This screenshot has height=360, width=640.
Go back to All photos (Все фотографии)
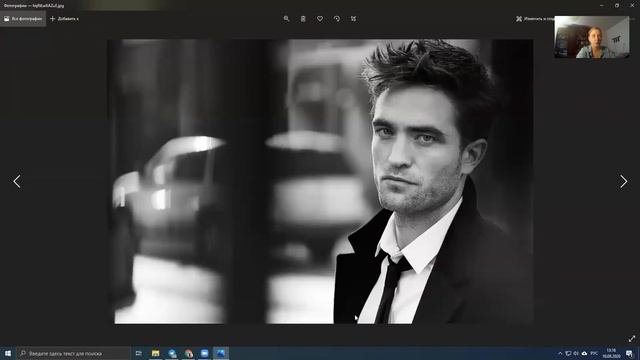[x=23, y=19]
